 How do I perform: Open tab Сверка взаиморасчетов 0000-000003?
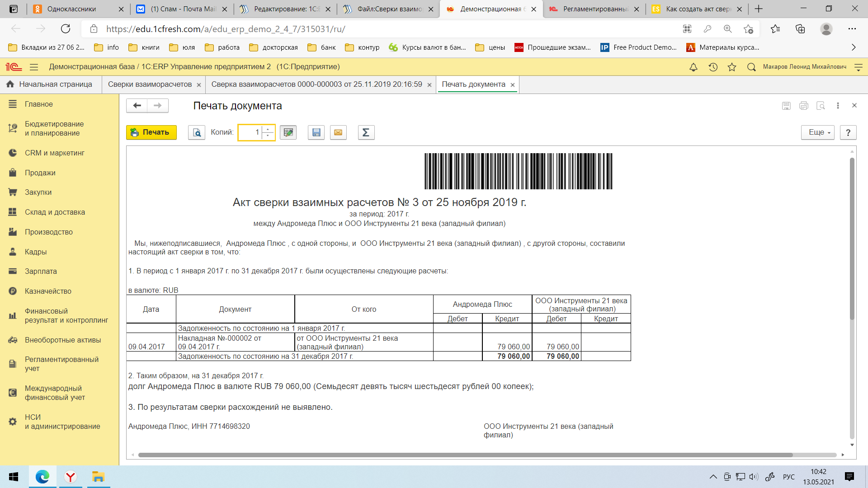click(x=316, y=84)
